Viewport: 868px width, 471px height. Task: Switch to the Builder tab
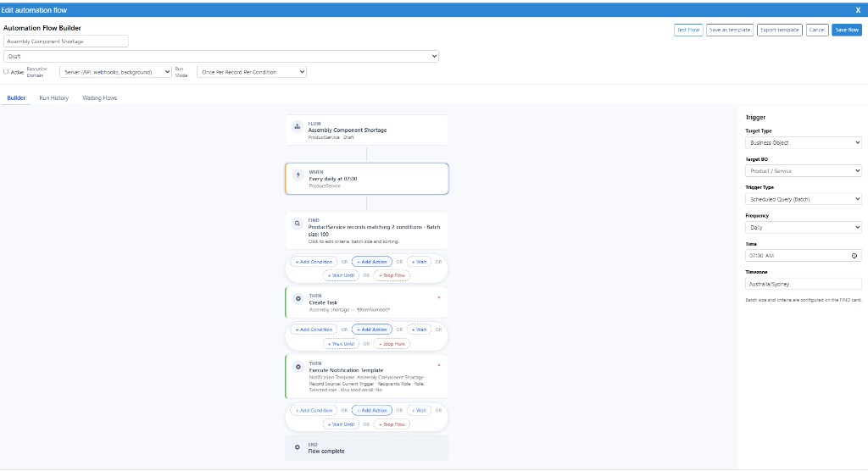tap(16, 98)
